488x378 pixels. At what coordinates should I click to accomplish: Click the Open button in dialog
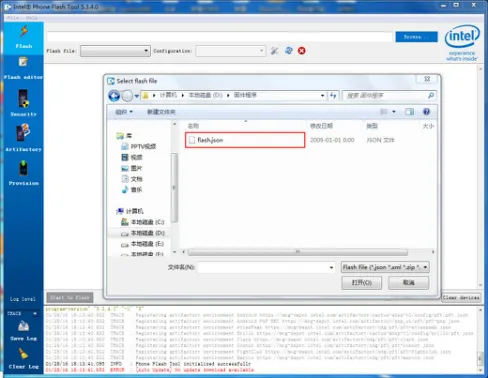tap(362, 283)
